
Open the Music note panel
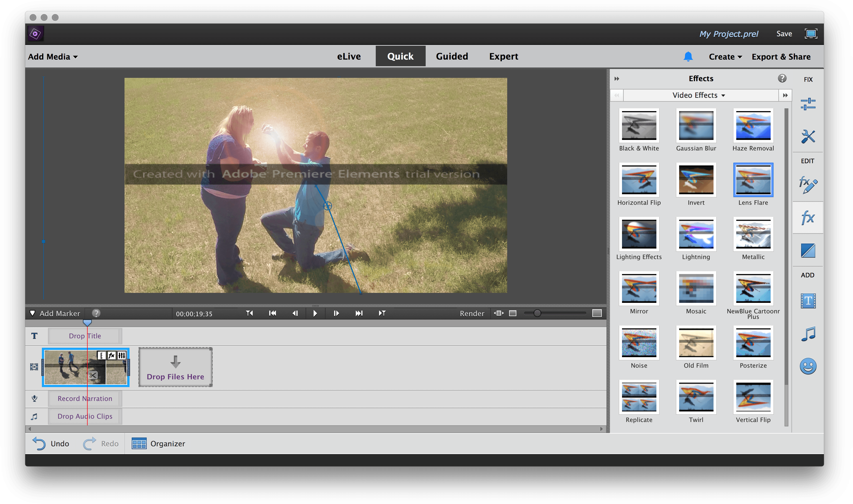point(808,334)
